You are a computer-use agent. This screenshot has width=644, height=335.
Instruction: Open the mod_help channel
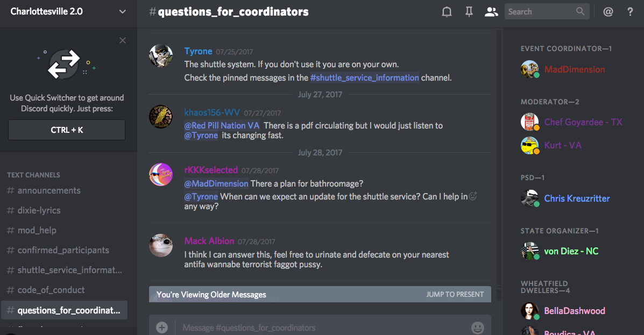37,230
